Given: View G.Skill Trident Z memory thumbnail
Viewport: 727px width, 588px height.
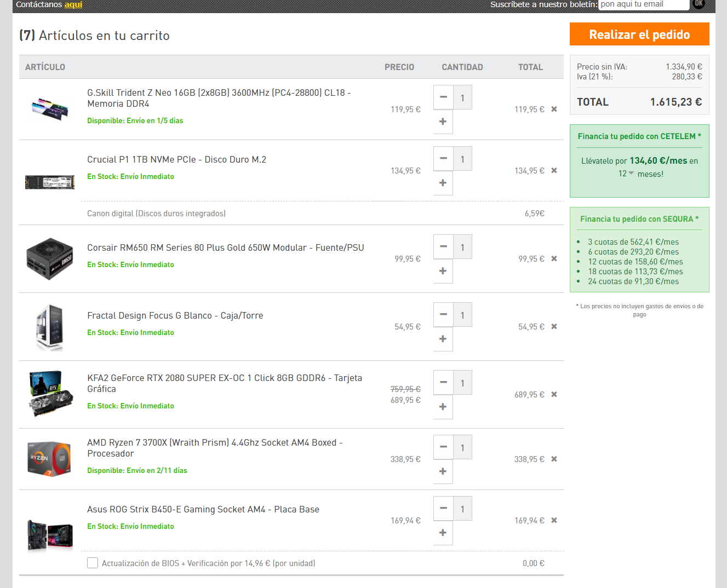Looking at the screenshot, I should (x=50, y=108).
